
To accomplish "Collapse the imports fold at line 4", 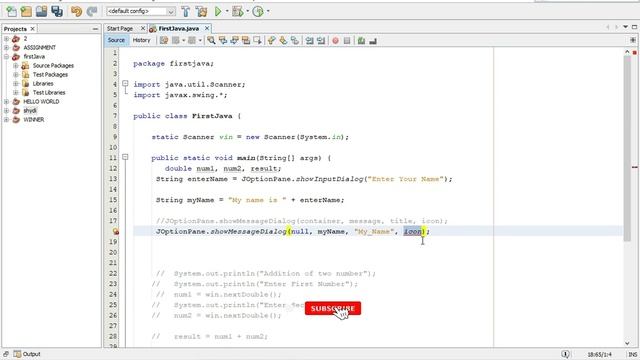I will pos(125,84).
